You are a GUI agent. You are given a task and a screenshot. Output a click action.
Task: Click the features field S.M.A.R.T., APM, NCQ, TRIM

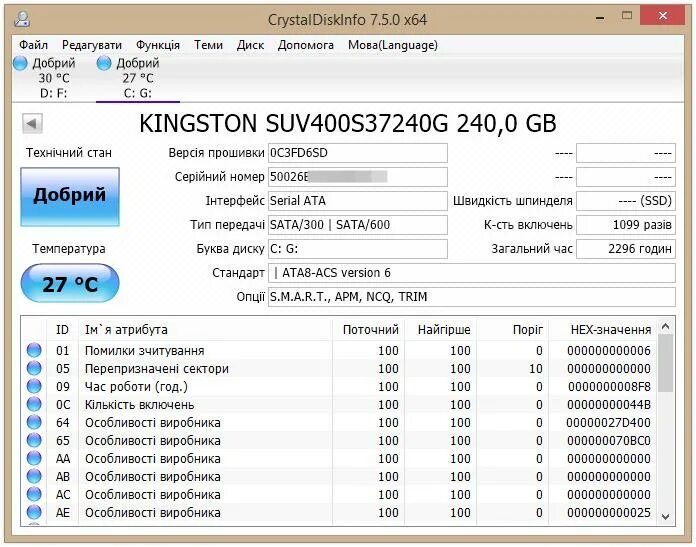pos(472,297)
